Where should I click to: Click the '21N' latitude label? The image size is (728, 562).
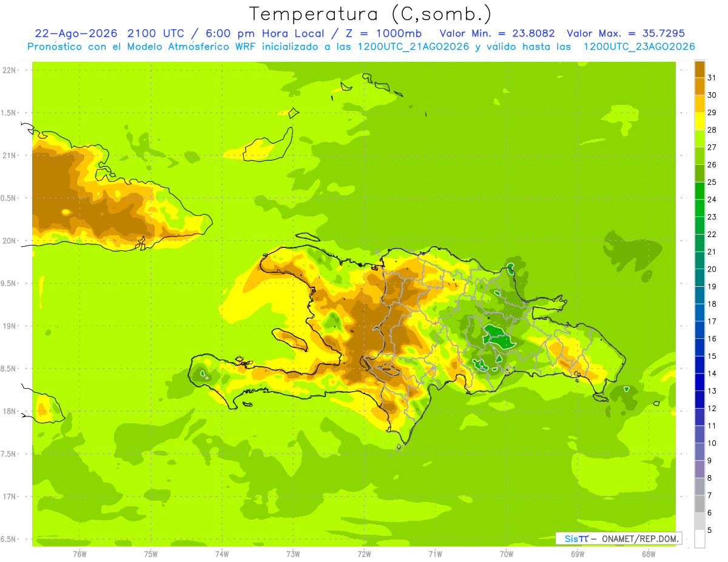[x=9, y=155]
